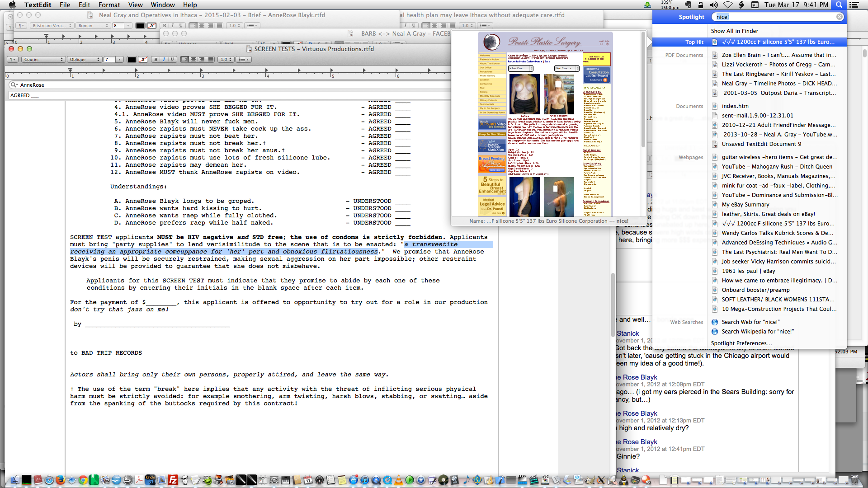Image resolution: width=868 pixels, height=488 pixels.
Task: Open the TextEdit menu
Action: coord(38,5)
